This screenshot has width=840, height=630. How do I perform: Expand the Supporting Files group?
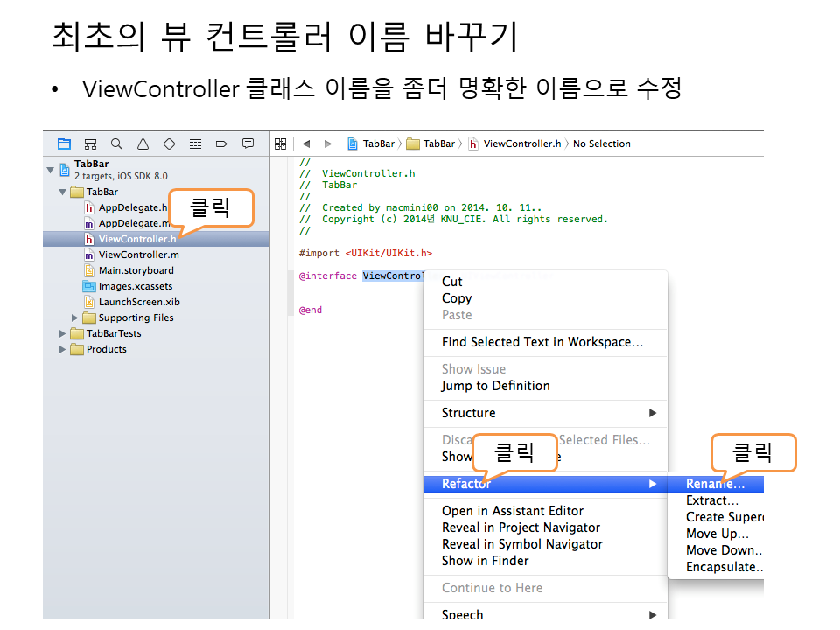tap(75, 318)
